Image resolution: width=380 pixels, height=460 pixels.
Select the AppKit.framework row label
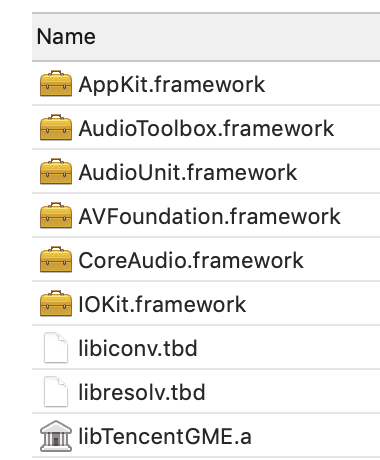click(x=172, y=84)
